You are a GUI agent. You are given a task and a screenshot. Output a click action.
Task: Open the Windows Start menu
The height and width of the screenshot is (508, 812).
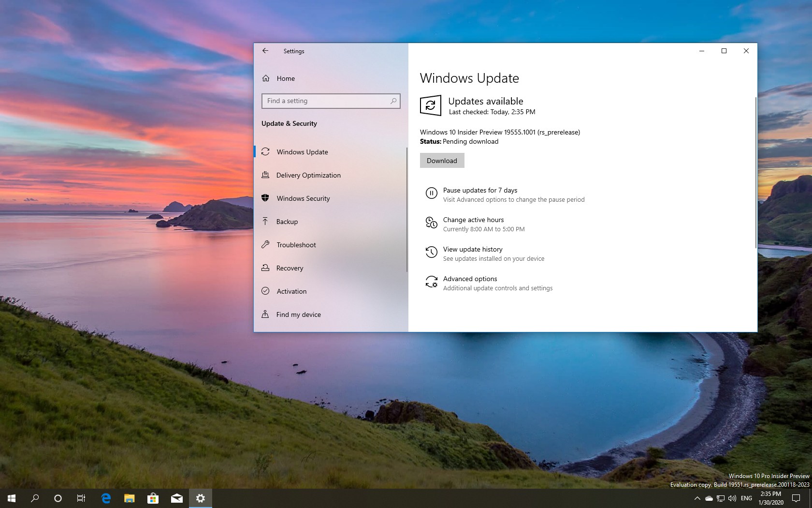coord(12,498)
